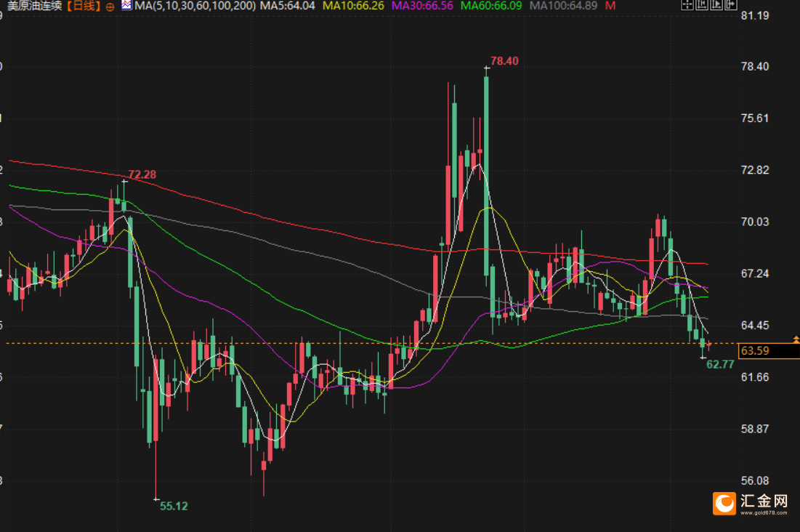800x532 pixels.
Task: Click the MA5:64.04 legend value
Action: pos(288,6)
